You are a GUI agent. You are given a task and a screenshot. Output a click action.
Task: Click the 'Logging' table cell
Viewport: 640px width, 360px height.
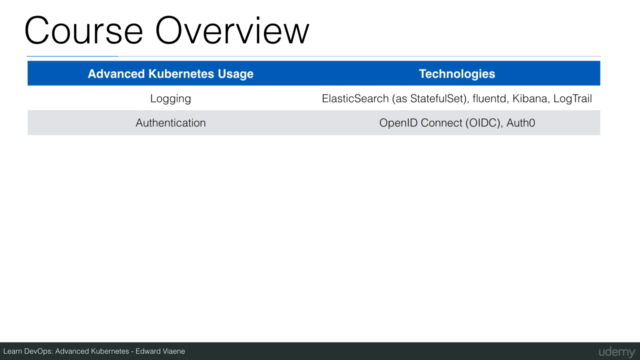click(x=171, y=99)
